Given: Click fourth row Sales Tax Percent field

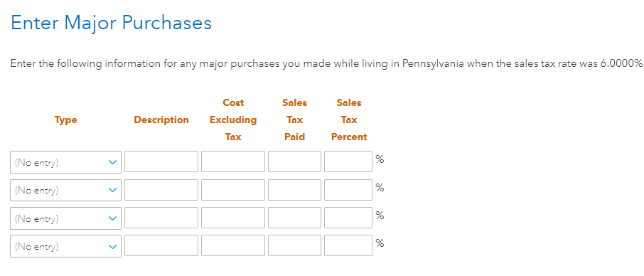Looking at the screenshot, I should 348,245.
